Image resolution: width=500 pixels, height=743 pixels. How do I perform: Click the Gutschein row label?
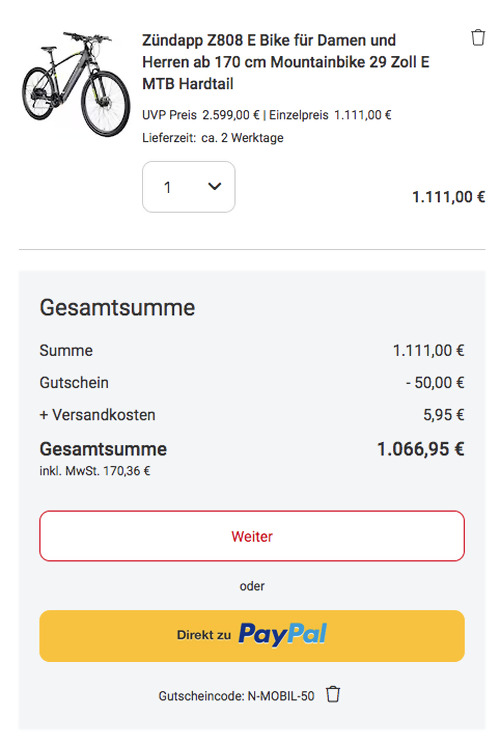click(74, 382)
